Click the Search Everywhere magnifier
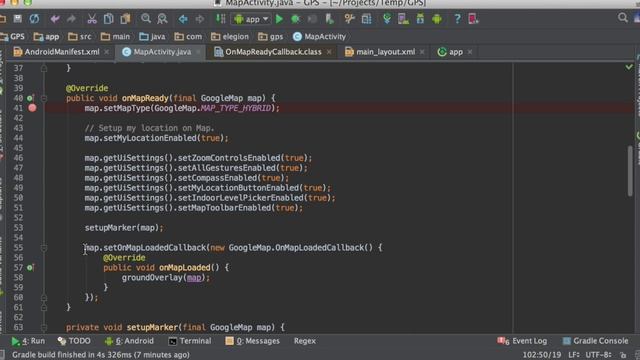 (622, 18)
